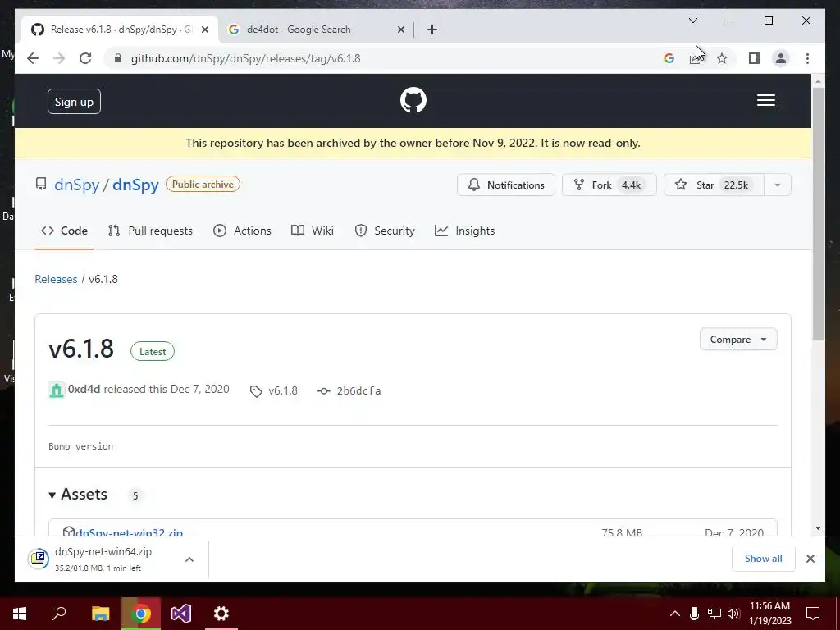Fork the repository button
The width and height of the screenshot is (840, 630).
click(x=609, y=185)
